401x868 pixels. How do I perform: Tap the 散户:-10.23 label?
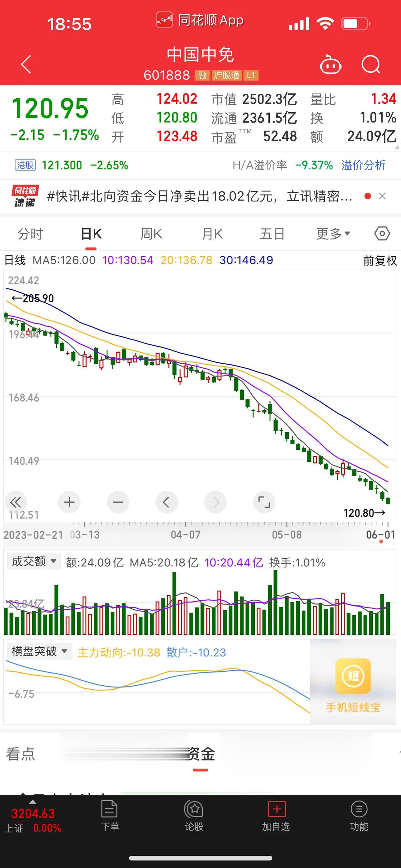(196, 653)
